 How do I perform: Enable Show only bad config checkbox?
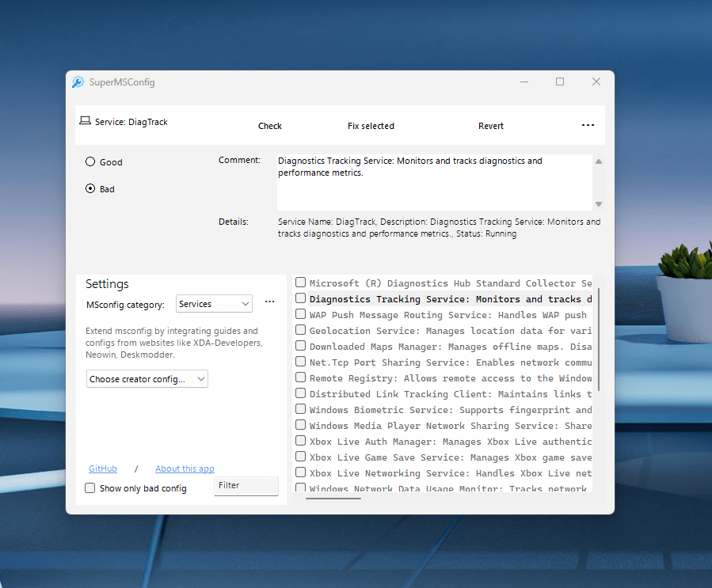[90, 488]
